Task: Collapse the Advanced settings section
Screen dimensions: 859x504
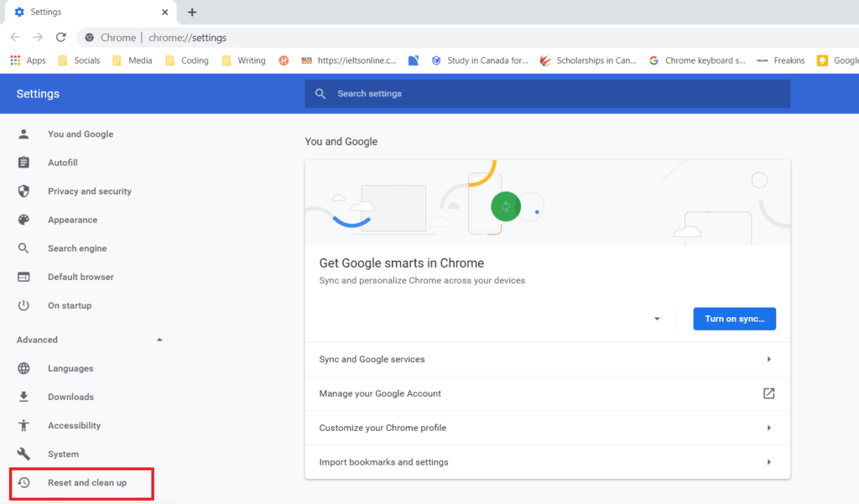Action: [x=159, y=339]
